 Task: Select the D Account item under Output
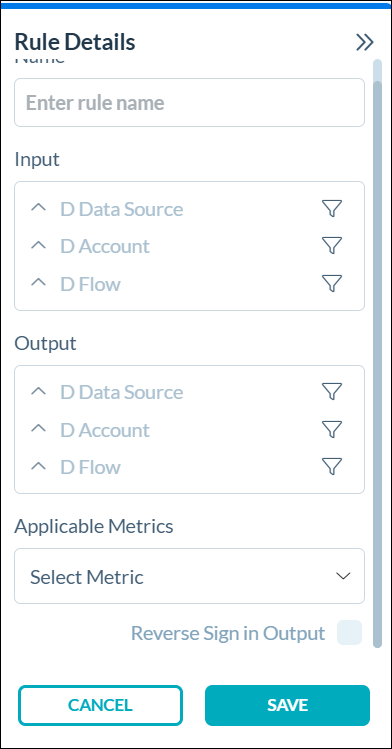(x=105, y=430)
